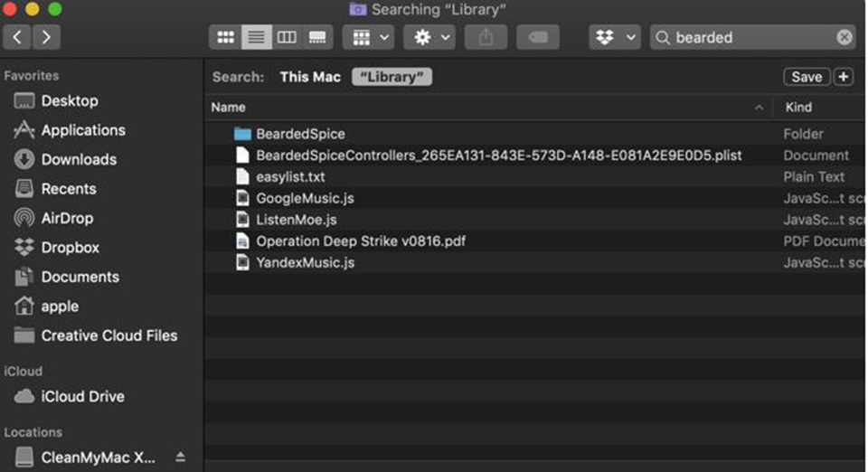Open the Dropbox toolbar dropdown

pyautogui.click(x=615, y=38)
